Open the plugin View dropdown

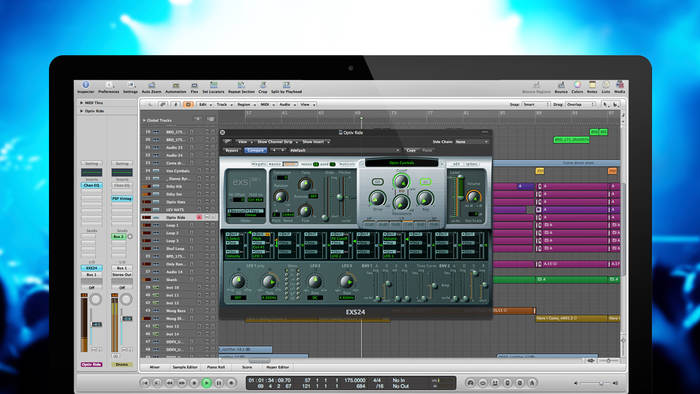point(244,141)
